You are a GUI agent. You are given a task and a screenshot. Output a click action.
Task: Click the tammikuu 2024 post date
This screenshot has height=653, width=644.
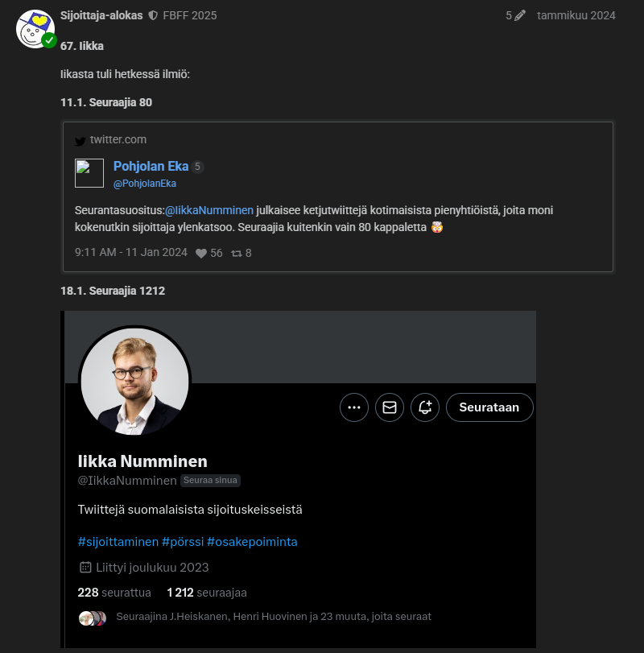[x=576, y=15]
